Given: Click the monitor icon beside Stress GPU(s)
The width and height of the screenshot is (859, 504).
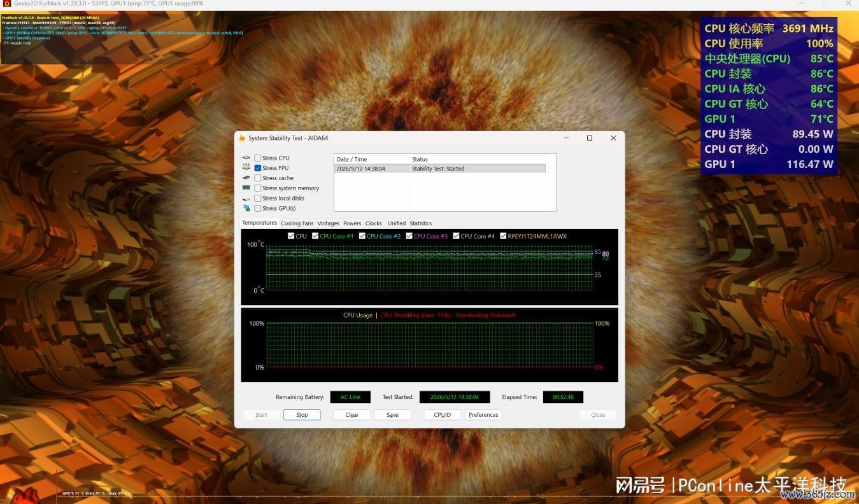Looking at the screenshot, I should (x=246, y=208).
